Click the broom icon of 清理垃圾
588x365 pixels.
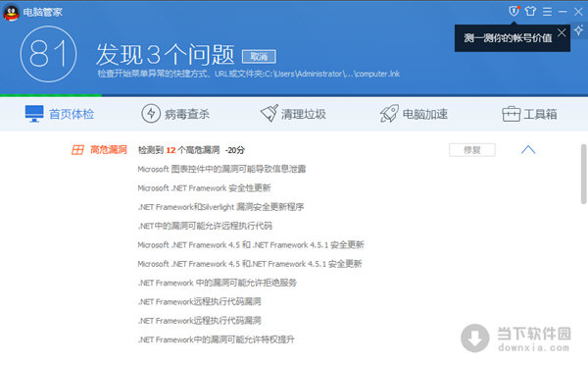[269, 113]
